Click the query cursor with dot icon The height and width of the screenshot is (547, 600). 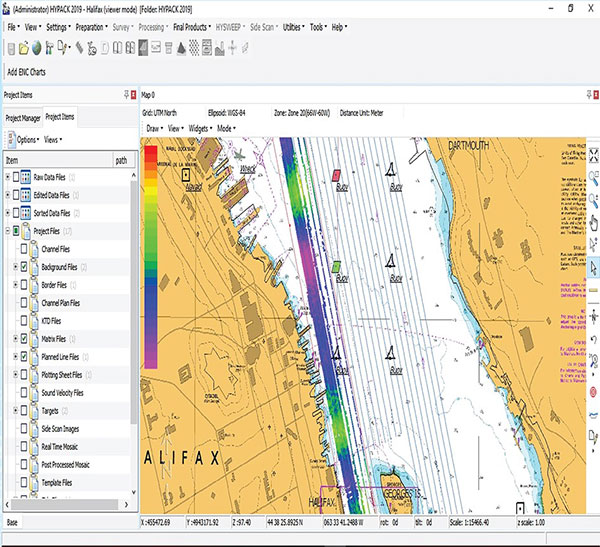(x=593, y=245)
